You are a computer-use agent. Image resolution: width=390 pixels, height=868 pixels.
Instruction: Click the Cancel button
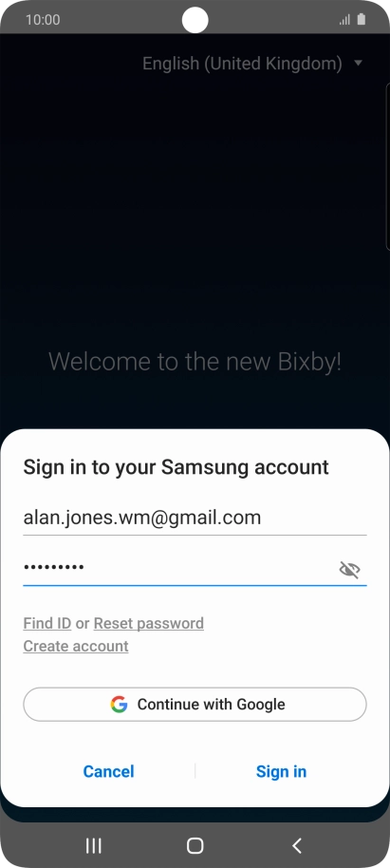[x=108, y=771]
